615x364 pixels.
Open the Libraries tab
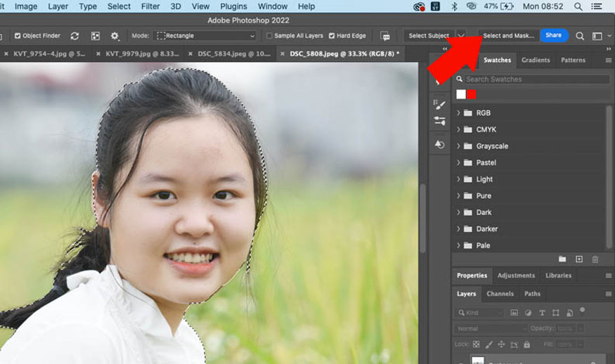[559, 275]
